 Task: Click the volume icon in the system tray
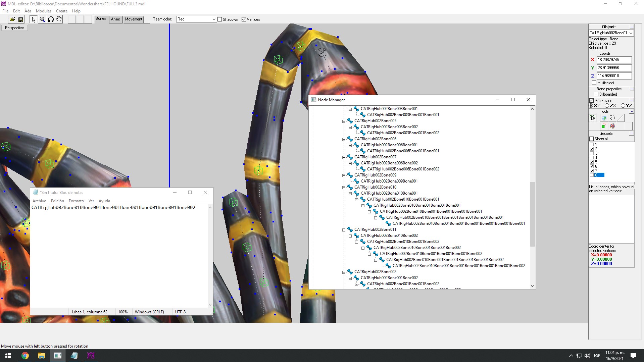click(587, 356)
